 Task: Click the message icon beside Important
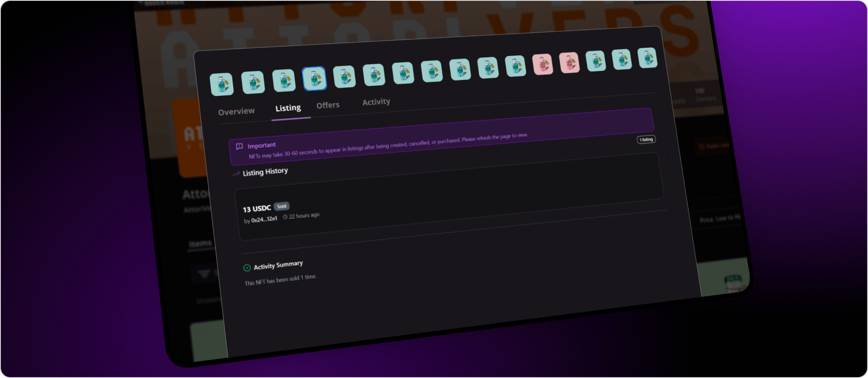pos(239,147)
